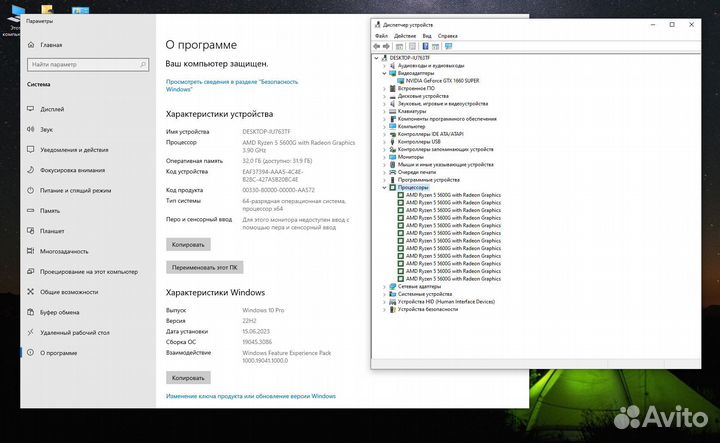Open the blue Help toolbar icon
720x443 pixels.
425,46
